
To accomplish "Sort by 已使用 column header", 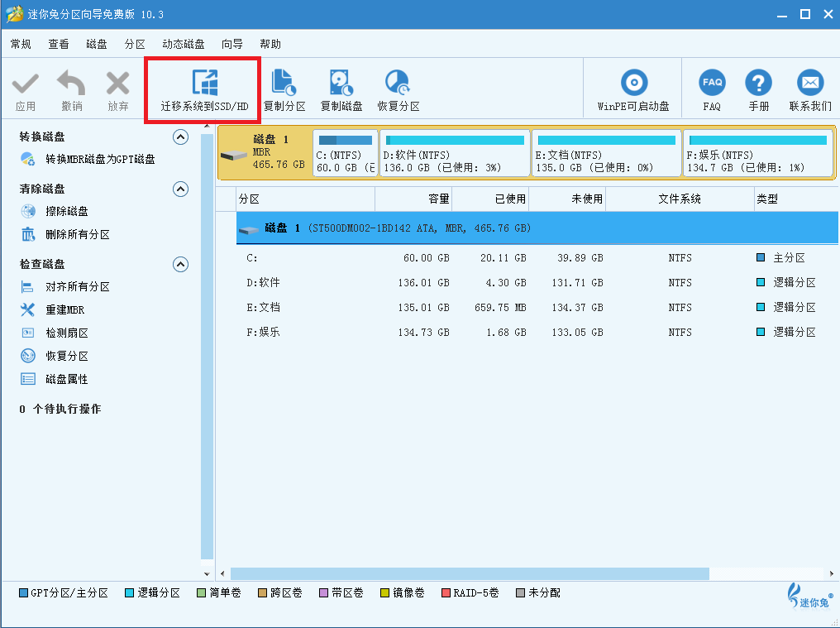I will click(490, 199).
